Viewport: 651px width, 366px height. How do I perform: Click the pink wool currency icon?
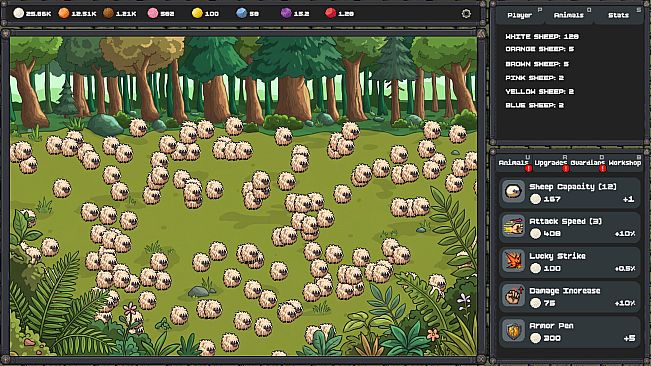153,13
